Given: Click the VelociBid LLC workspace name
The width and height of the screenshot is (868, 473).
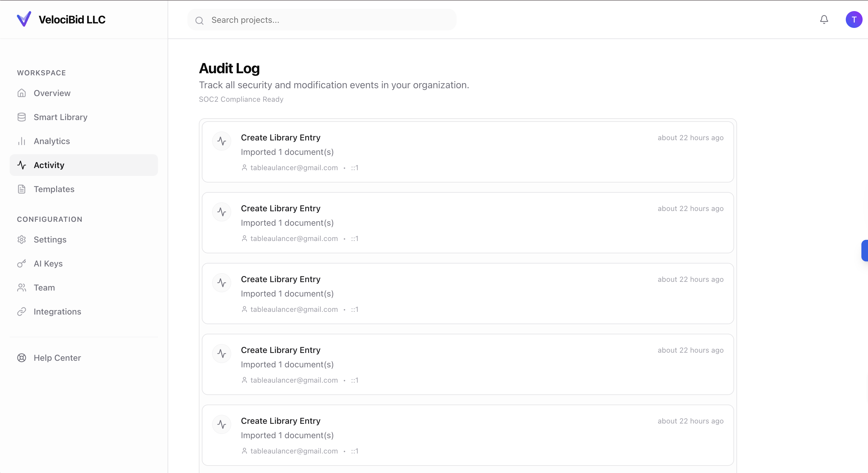Looking at the screenshot, I should tap(72, 20).
